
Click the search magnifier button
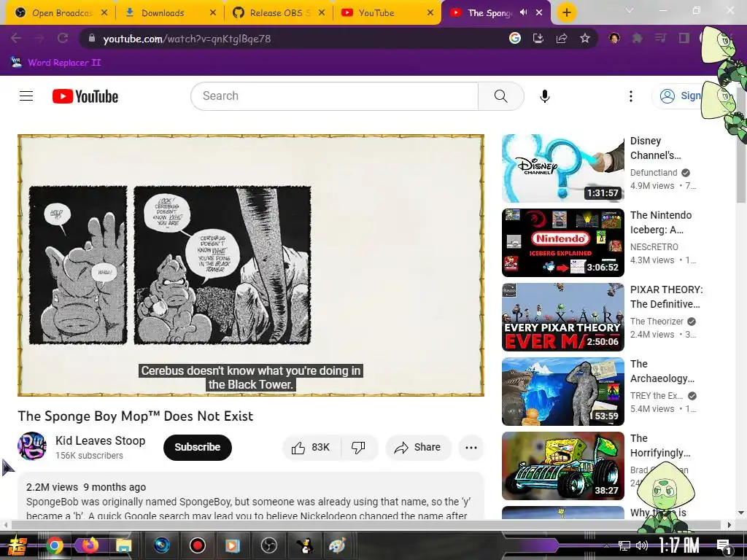500,96
